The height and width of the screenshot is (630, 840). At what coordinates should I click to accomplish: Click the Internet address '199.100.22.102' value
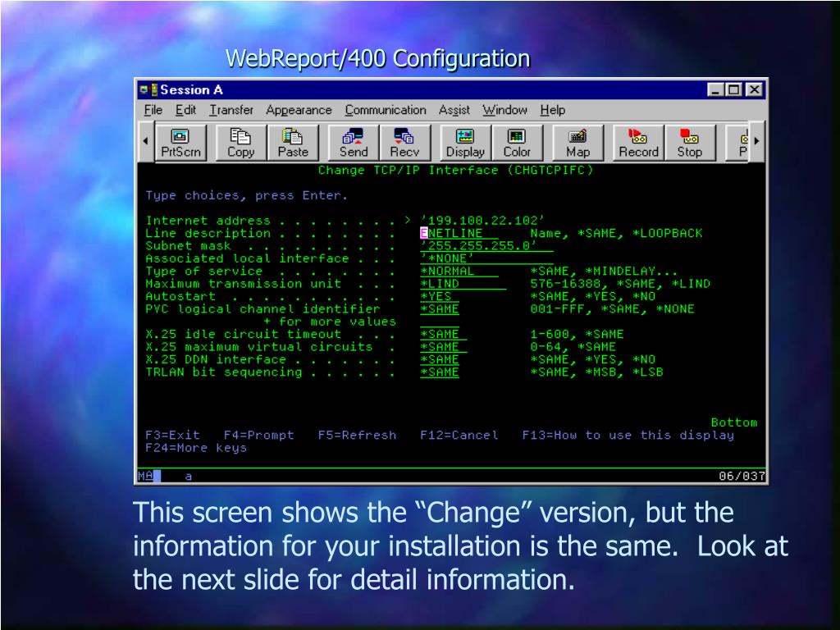[482, 221]
